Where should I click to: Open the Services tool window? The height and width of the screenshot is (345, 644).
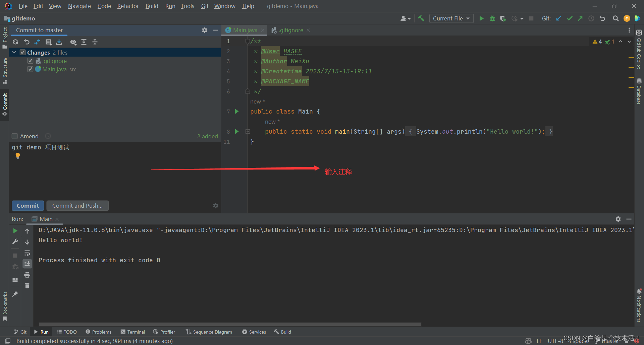pos(254,332)
